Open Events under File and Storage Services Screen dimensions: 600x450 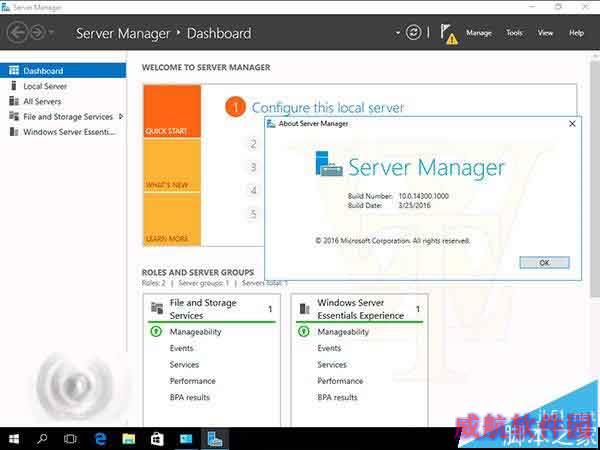(181, 348)
